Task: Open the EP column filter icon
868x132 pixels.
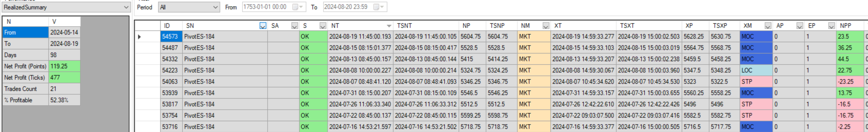Action: [x=831, y=26]
